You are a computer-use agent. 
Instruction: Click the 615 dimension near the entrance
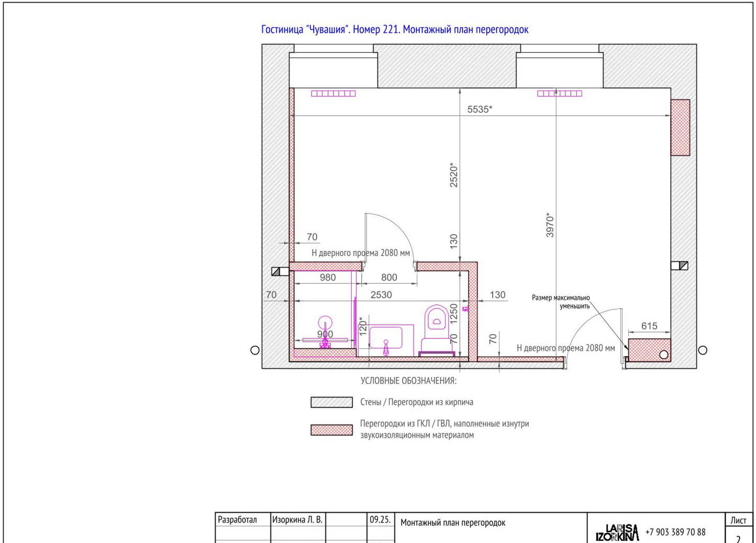pos(649,326)
